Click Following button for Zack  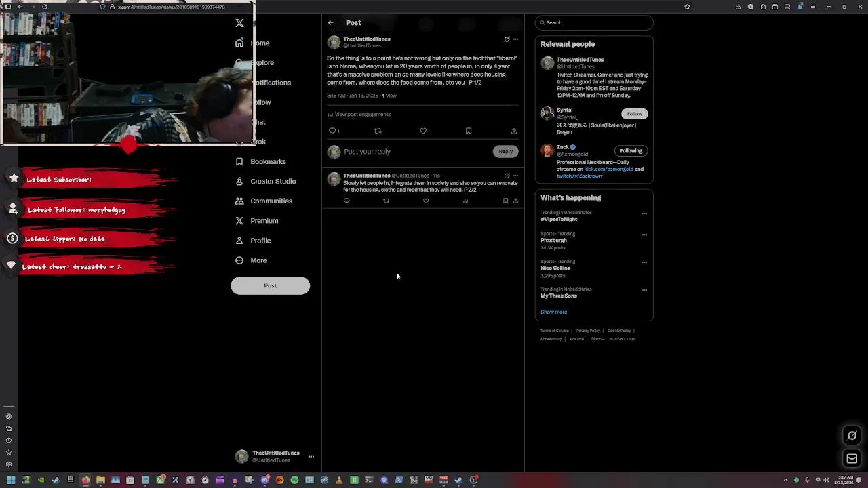point(631,150)
